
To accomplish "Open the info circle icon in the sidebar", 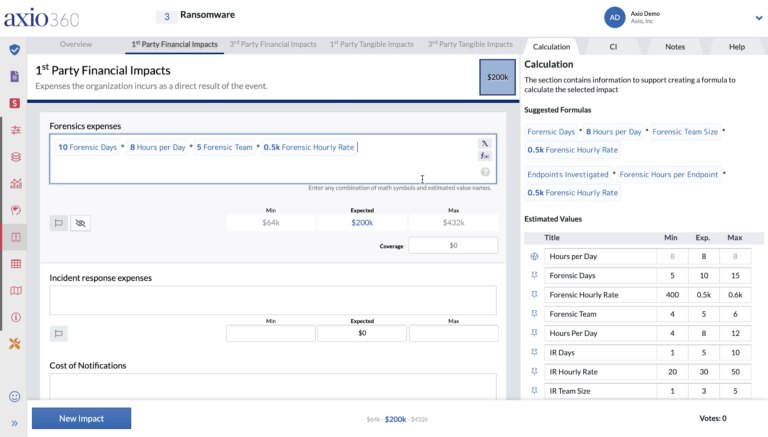I will 16,317.
